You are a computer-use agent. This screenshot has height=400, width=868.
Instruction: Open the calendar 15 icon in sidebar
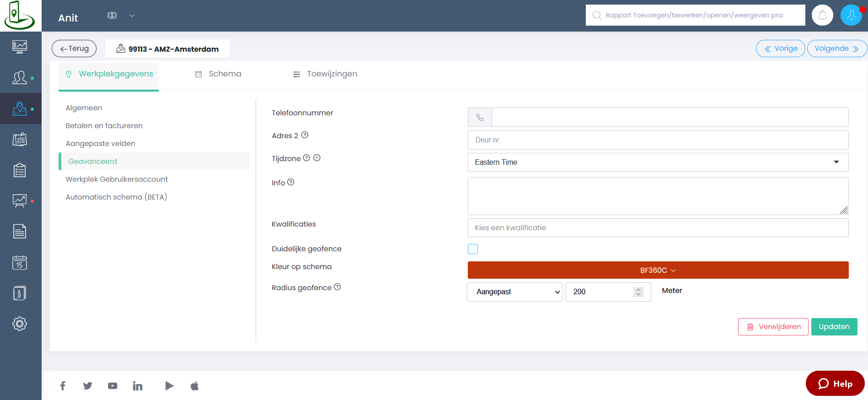coord(20,262)
